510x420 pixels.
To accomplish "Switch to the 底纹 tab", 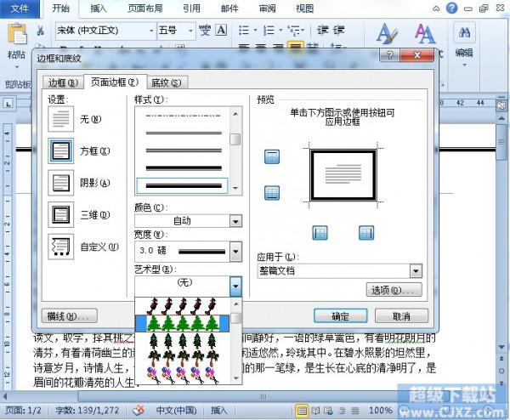I will [x=167, y=82].
